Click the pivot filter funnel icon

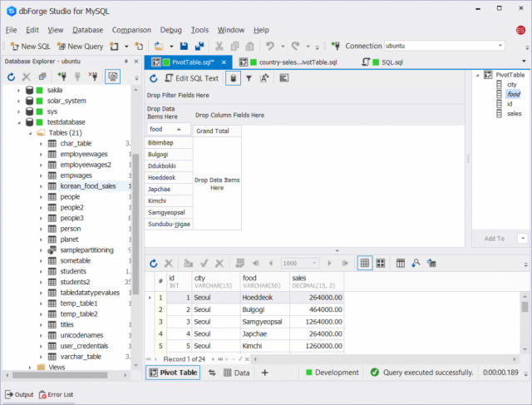[249, 78]
